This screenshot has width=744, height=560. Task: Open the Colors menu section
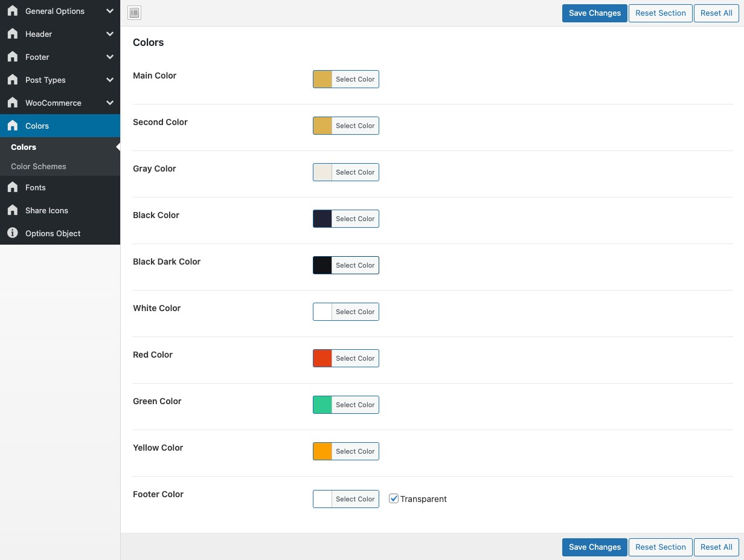[60, 126]
